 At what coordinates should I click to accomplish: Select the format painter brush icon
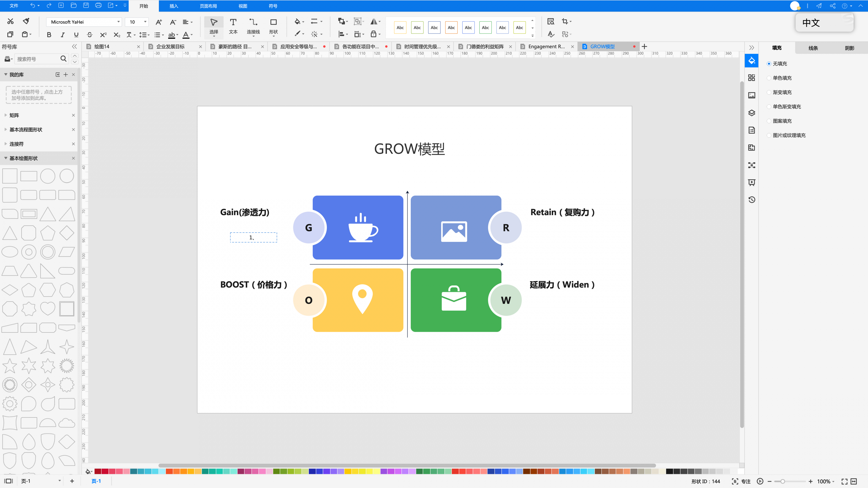click(26, 21)
